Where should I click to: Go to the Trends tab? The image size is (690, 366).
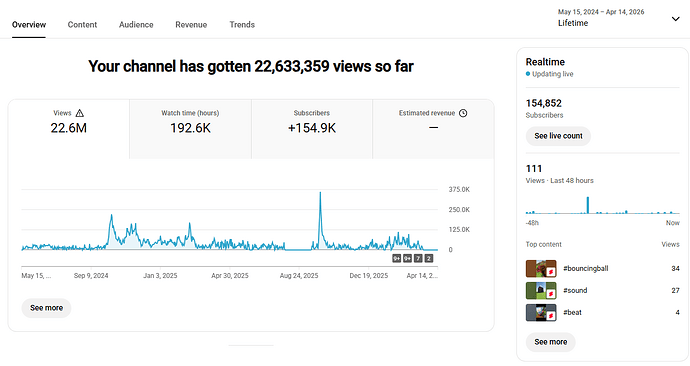tap(242, 25)
